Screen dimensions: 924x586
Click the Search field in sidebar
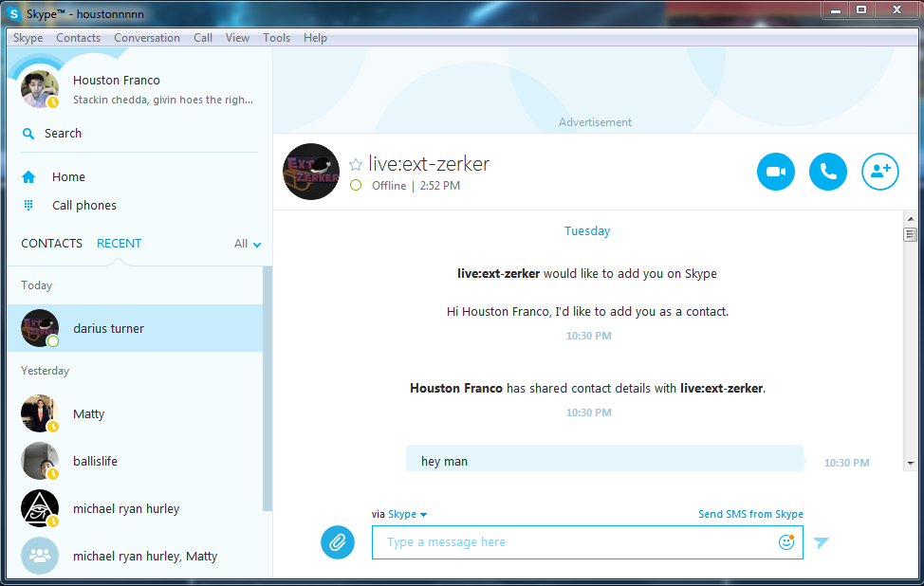tap(139, 134)
